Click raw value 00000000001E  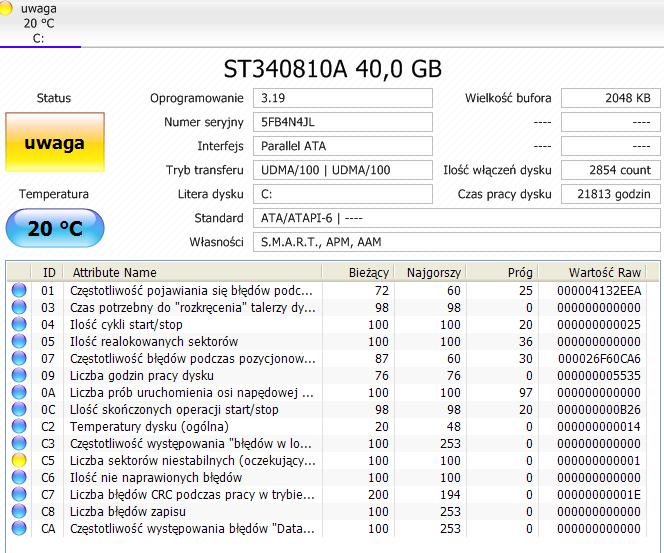tap(599, 494)
